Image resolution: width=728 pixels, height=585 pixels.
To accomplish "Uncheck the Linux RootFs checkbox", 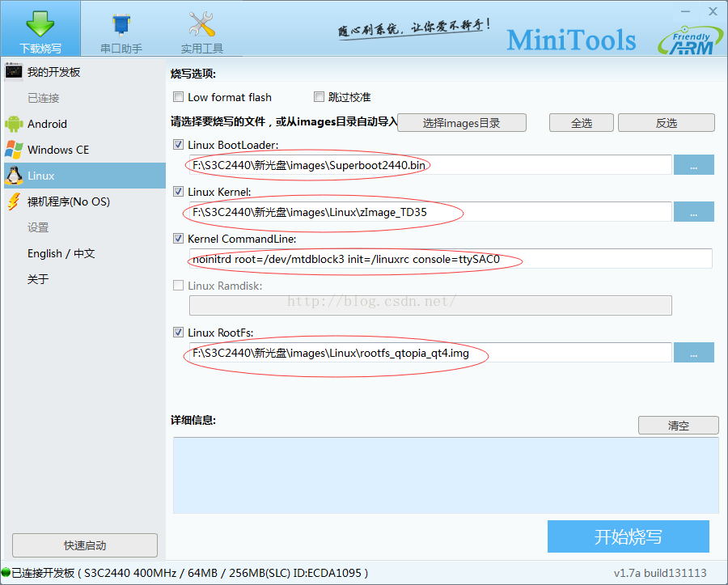I will pos(178,332).
